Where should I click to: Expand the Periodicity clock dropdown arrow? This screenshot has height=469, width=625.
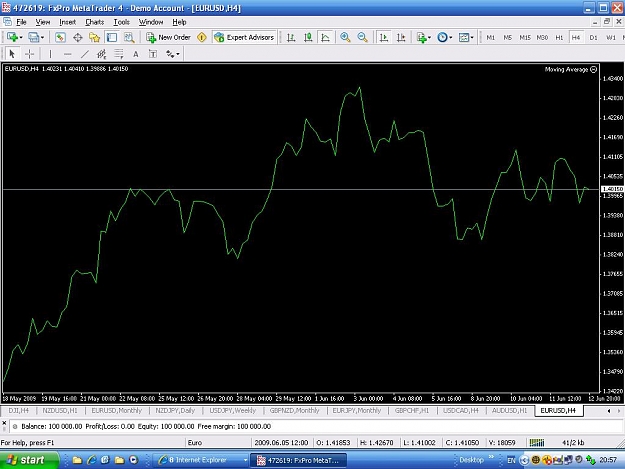point(450,38)
